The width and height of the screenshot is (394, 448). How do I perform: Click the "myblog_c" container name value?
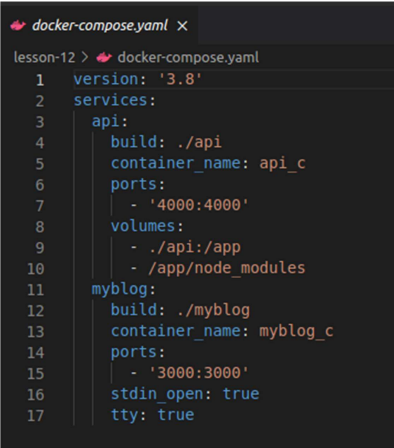tap(296, 331)
